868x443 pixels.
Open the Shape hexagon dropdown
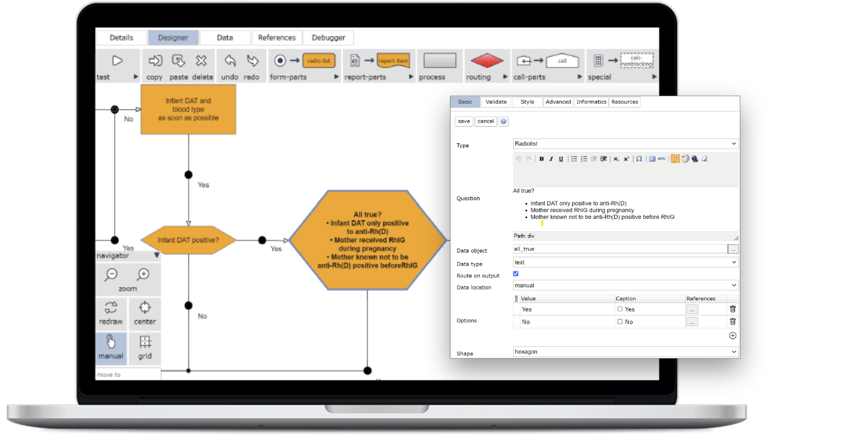(x=625, y=352)
